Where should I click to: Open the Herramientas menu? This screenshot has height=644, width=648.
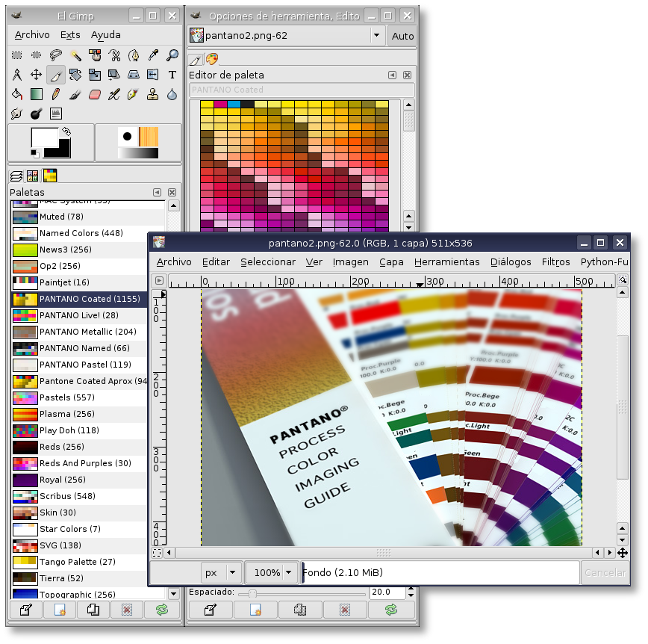coord(446,261)
